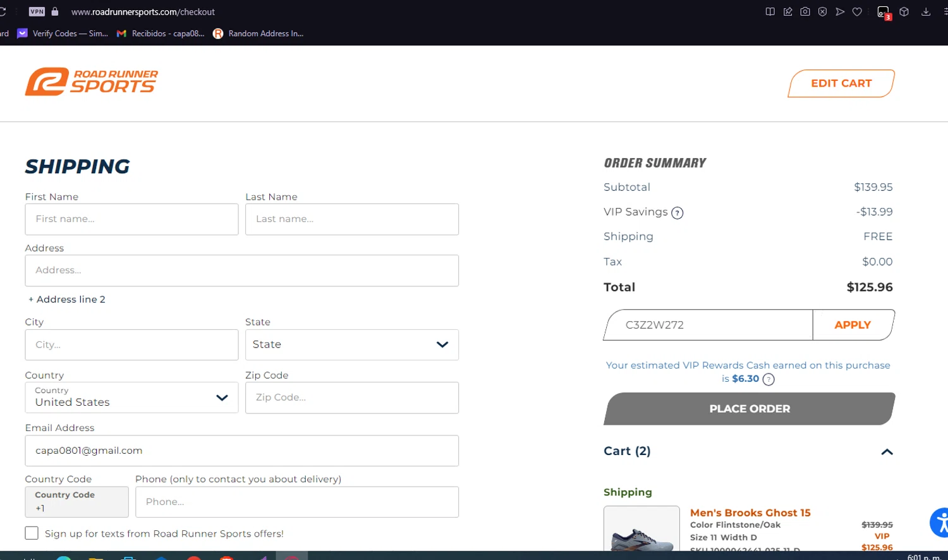Image resolution: width=948 pixels, height=560 pixels.
Task: Take a snapshot with the camera icon
Action: [805, 11]
